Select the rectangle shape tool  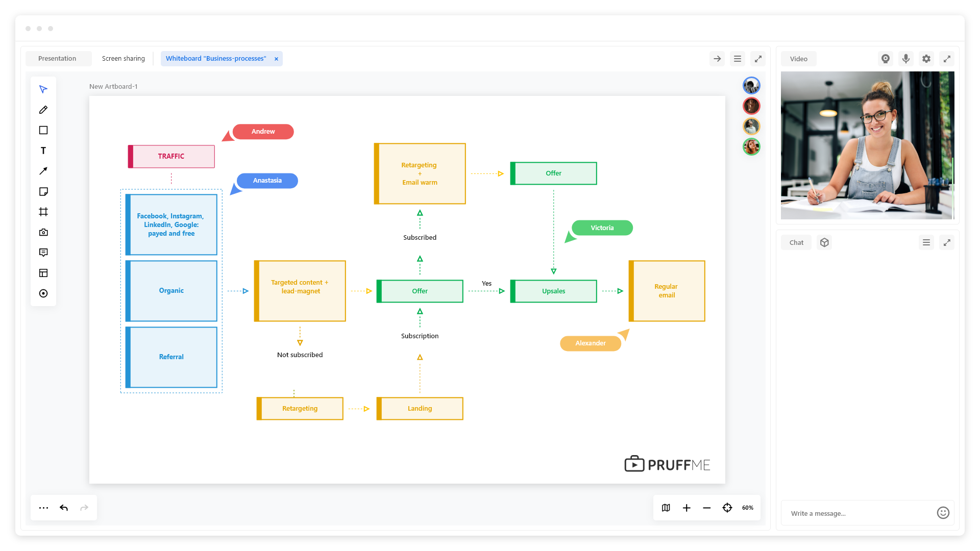(x=43, y=130)
